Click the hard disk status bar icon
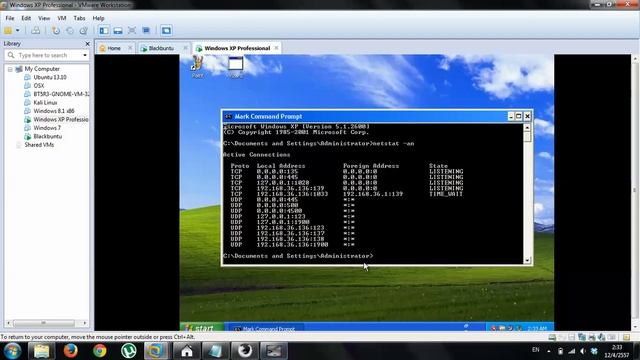Image resolution: width=640 pixels, height=360 pixels. point(552,337)
